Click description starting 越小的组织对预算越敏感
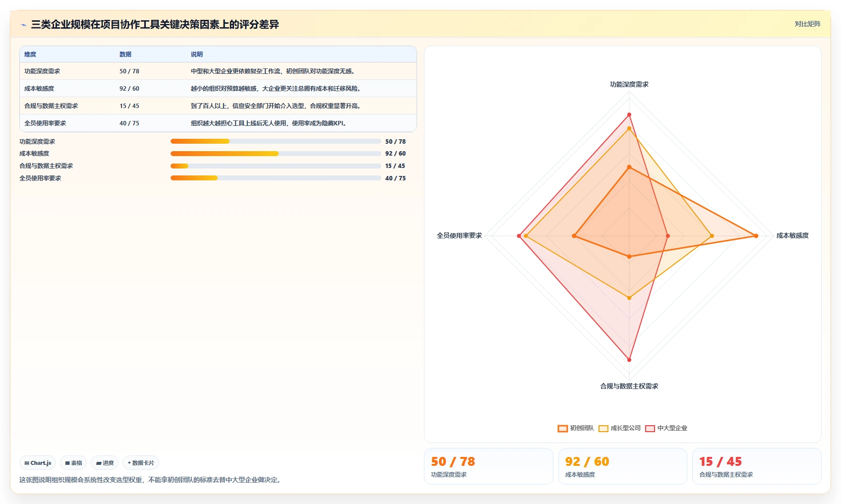 [x=277, y=89]
